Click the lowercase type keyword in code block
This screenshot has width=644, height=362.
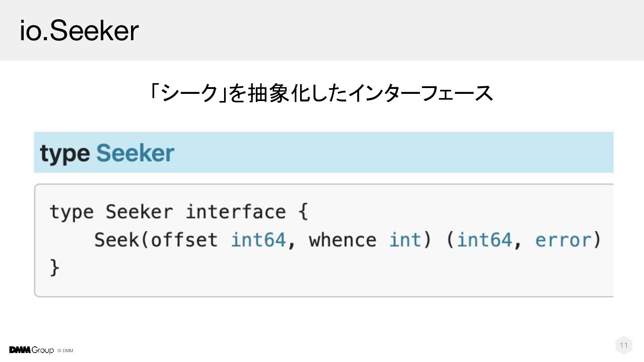pos(72,212)
